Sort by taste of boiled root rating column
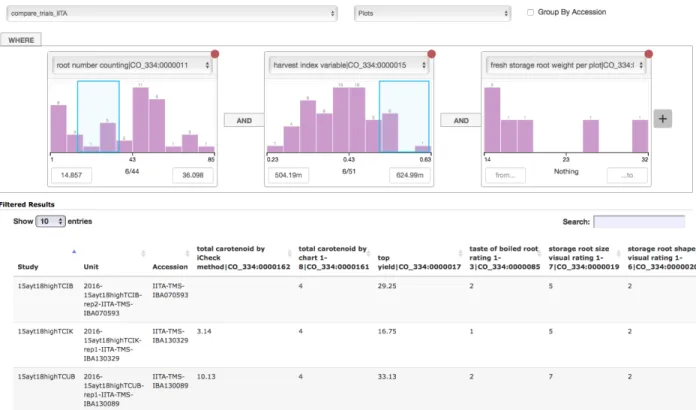This screenshot has width=696, height=410. (539, 253)
